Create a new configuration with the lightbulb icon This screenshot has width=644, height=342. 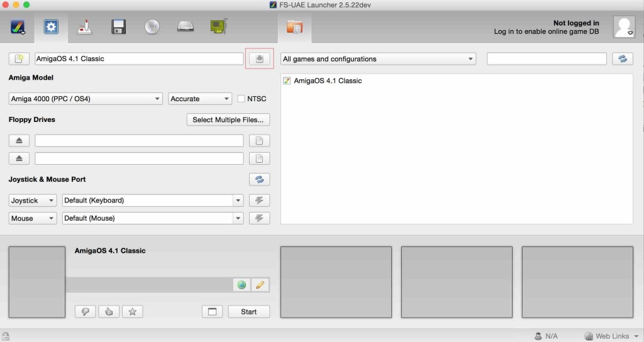click(19, 58)
